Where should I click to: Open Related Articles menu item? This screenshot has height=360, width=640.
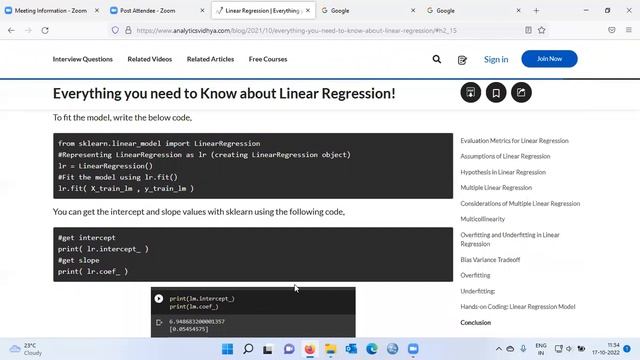[x=210, y=59]
